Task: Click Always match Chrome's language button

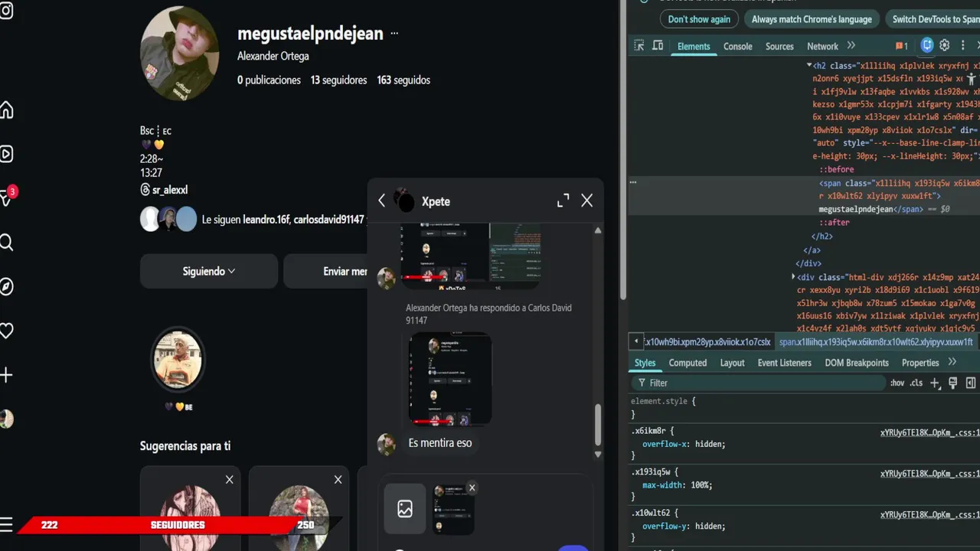Action: point(812,19)
